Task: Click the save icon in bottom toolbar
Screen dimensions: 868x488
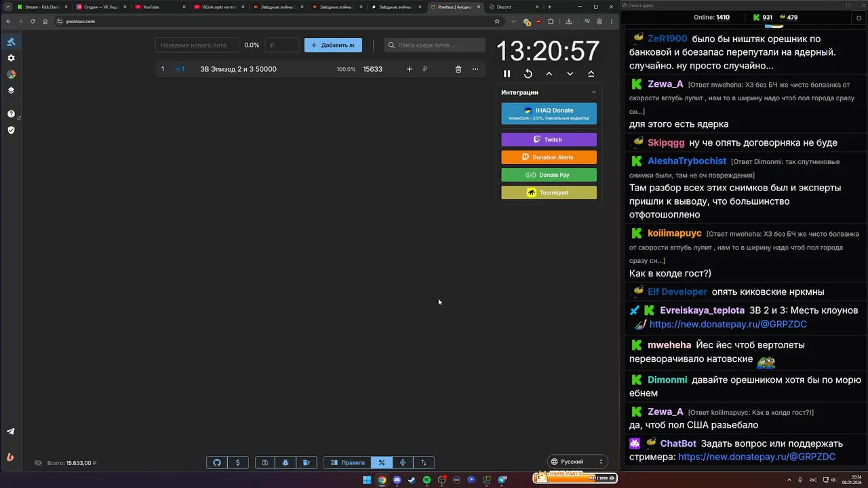Action: (x=265, y=462)
